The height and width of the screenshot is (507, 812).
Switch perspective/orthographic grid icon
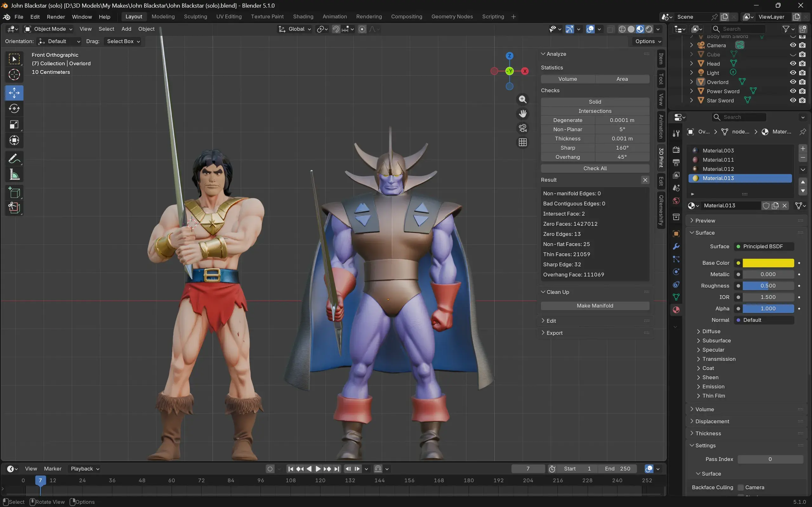click(523, 142)
